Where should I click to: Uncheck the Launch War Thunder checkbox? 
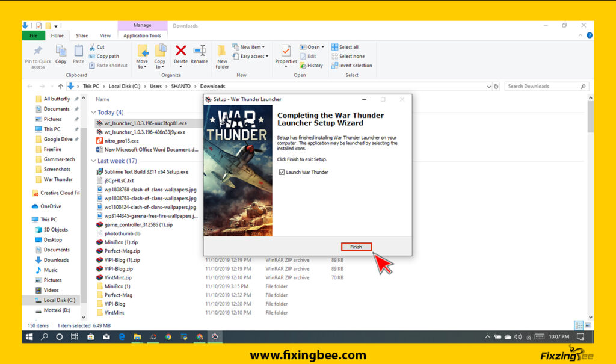point(282,172)
